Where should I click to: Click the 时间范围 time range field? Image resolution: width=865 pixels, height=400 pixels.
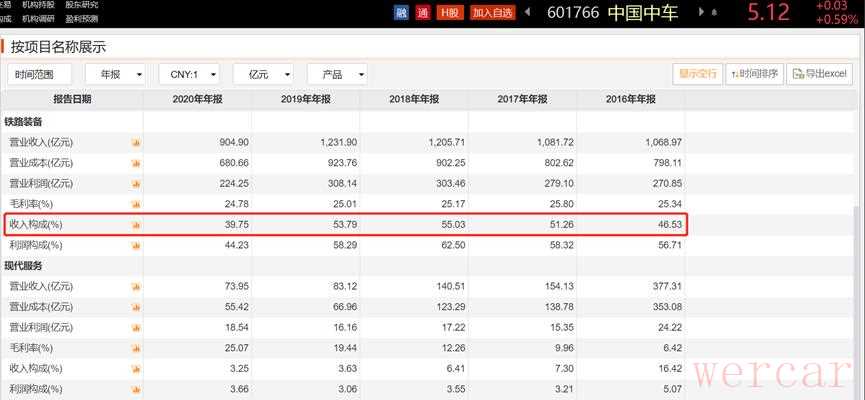[x=39, y=74]
